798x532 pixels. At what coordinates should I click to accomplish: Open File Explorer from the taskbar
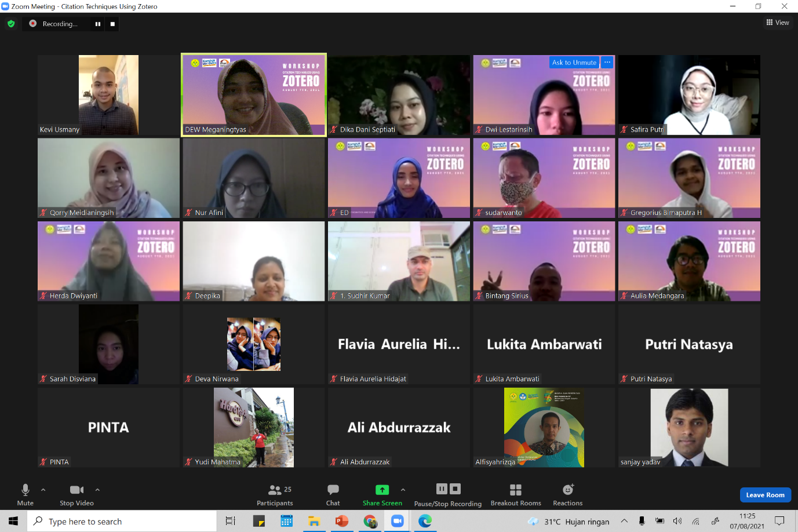(314, 521)
